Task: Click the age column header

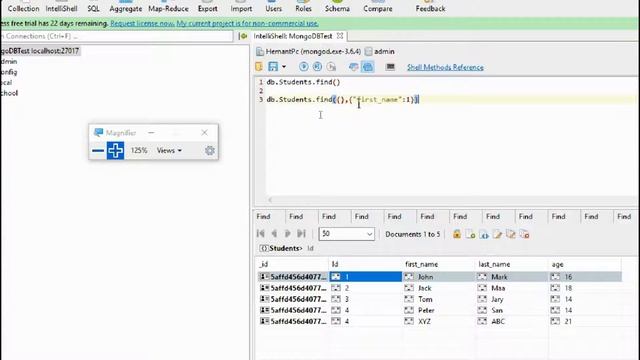Action: [x=557, y=264]
